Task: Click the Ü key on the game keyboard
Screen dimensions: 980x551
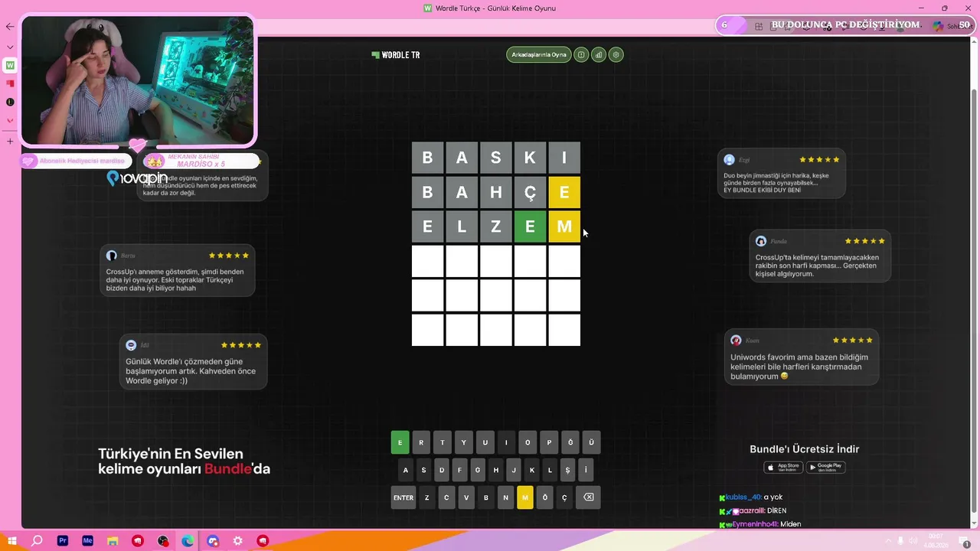Action: 592,442
